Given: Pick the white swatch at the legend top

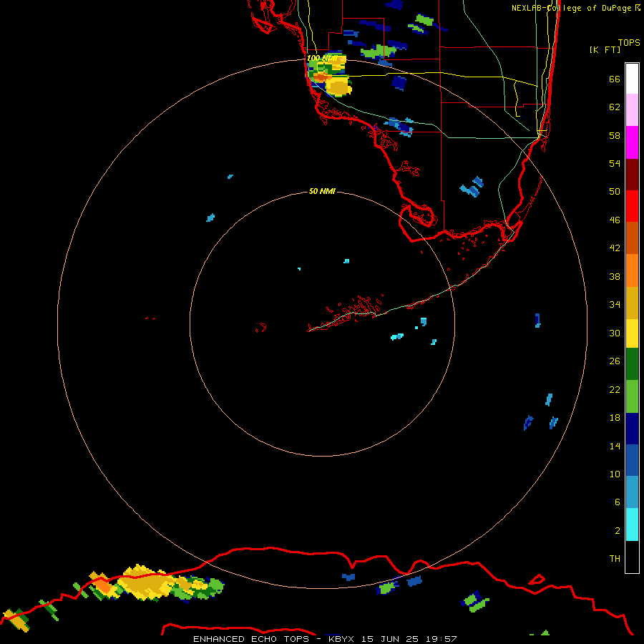Looking at the screenshot, I should click(632, 79).
